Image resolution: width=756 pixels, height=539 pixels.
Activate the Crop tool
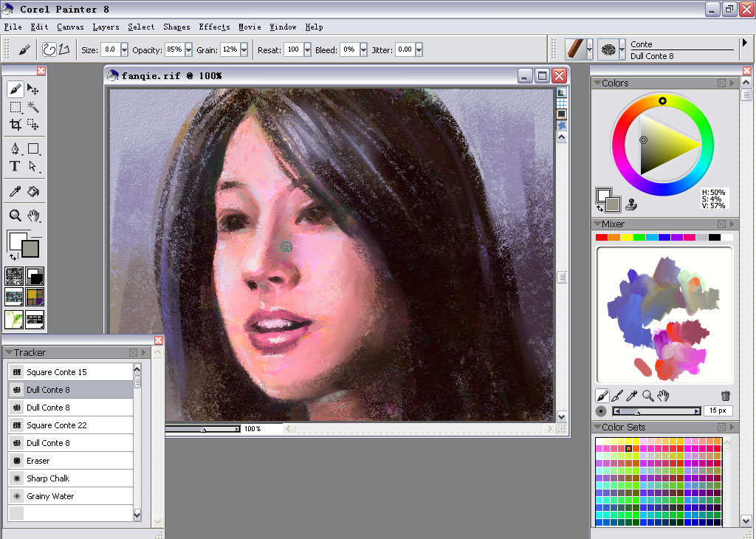coord(15,125)
